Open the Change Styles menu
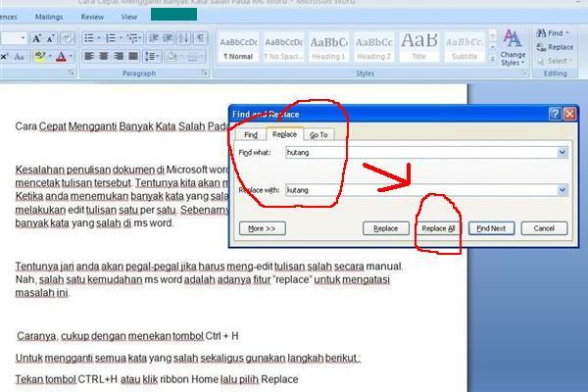 (x=513, y=48)
